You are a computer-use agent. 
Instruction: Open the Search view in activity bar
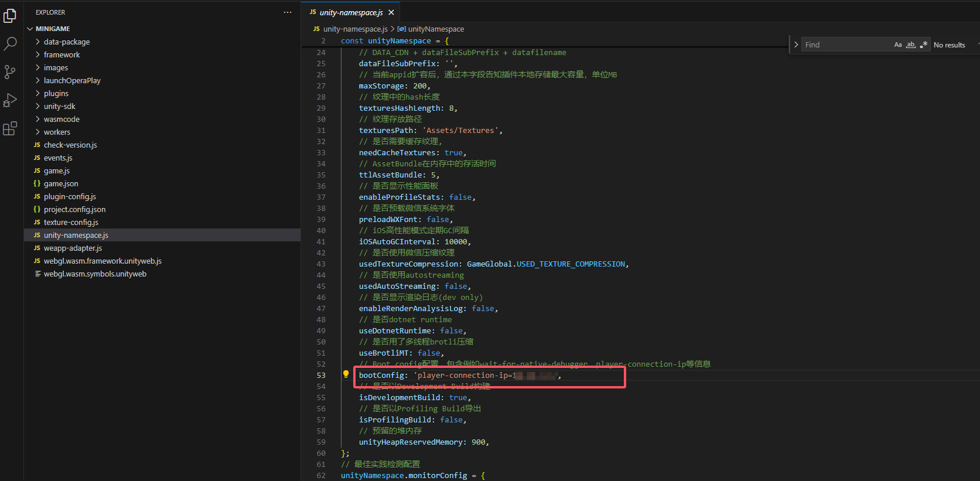pyautogui.click(x=10, y=44)
